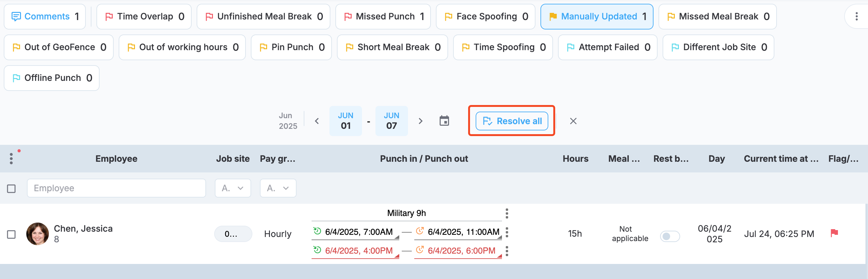This screenshot has width=868, height=279.
Task: Click the 15h hours value
Action: coord(575,234)
